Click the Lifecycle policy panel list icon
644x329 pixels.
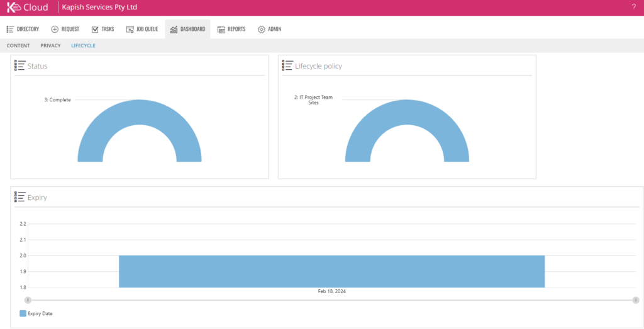pos(287,65)
